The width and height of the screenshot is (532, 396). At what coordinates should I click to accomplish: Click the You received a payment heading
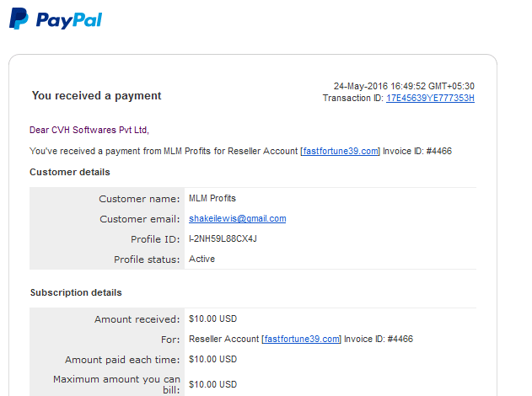point(96,95)
